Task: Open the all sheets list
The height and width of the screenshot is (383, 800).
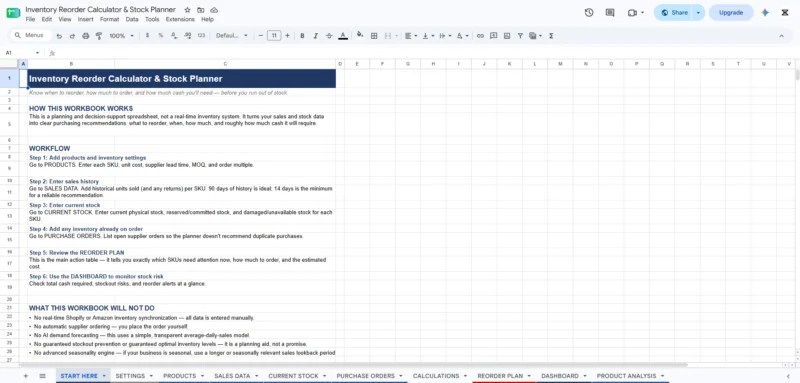Action: 42,376
